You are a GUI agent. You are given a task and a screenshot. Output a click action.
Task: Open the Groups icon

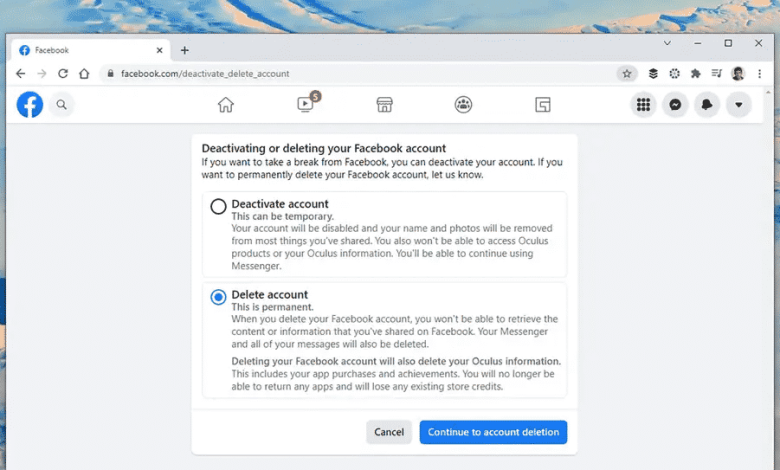pyautogui.click(x=463, y=104)
